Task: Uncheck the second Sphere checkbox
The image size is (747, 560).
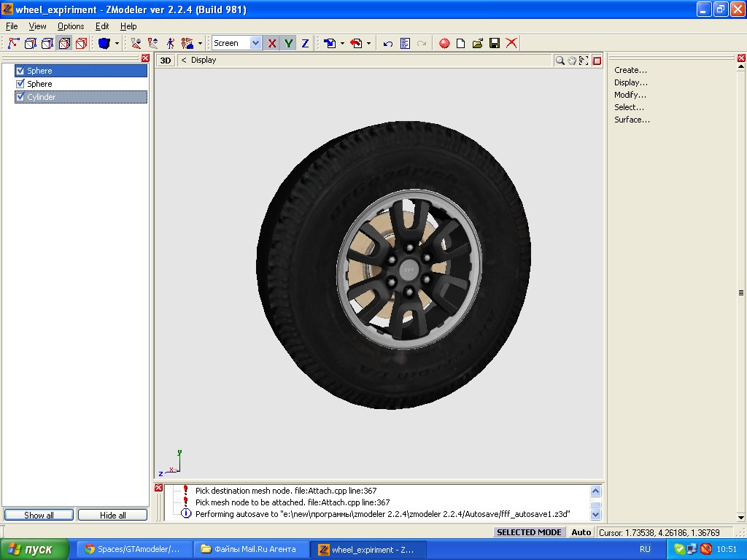Action: pos(20,84)
